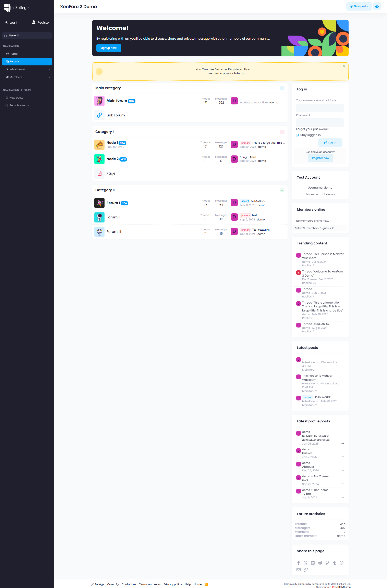This screenshot has height=588, width=387.
Task: Click the Pinterest share icon
Action: (x=327, y=563)
